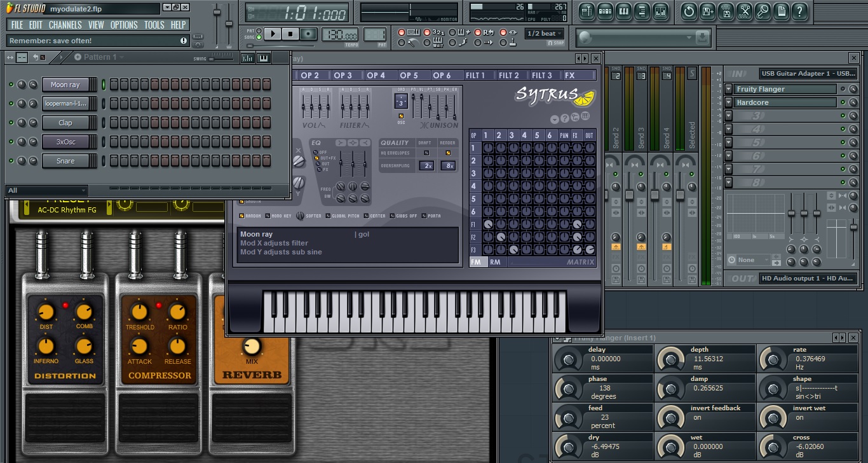Click the transport Stop button

[290, 34]
